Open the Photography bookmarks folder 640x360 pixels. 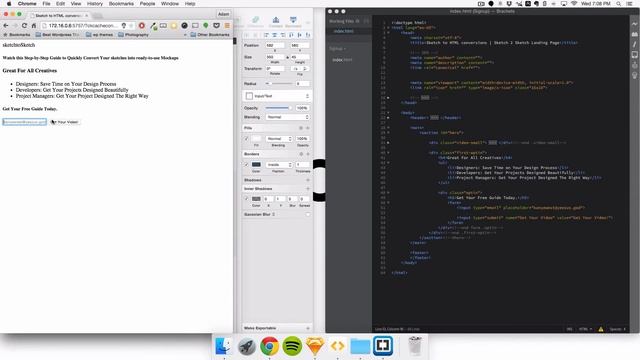click(x=133, y=35)
